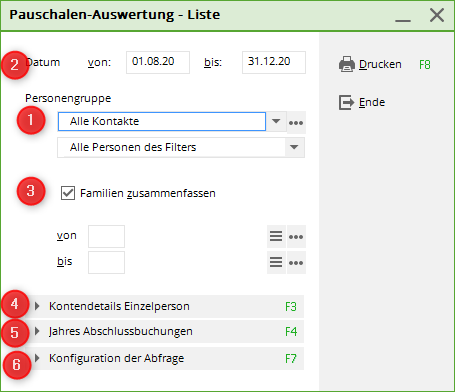Click the lower von number input box
The height and width of the screenshot is (392, 455).
(x=106, y=236)
